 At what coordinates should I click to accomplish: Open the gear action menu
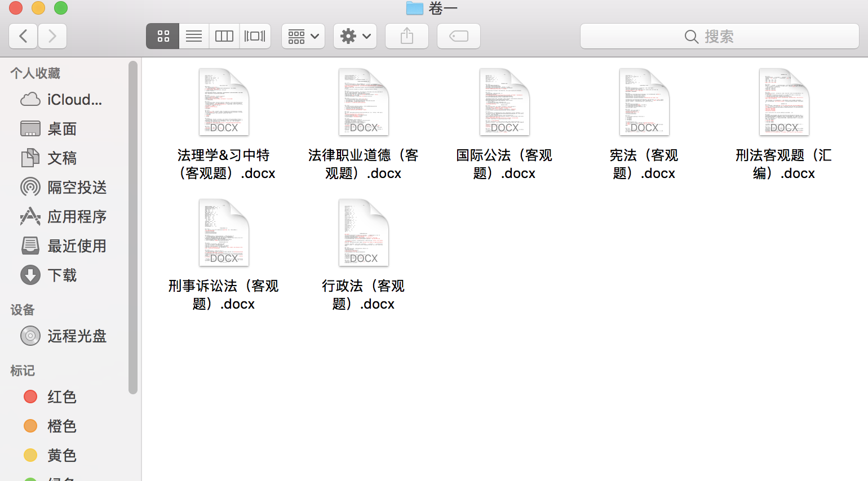(355, 36)
